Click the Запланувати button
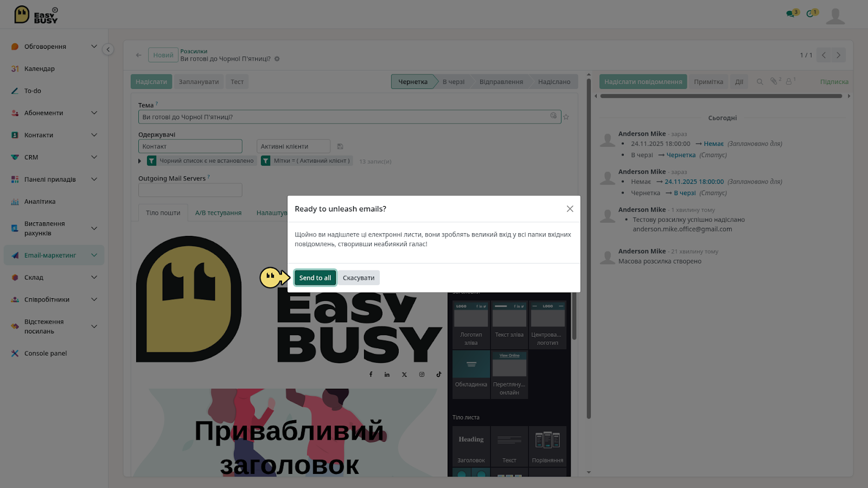Image resolution: width=868 pixels, height=488 pixels. point(199,82)
